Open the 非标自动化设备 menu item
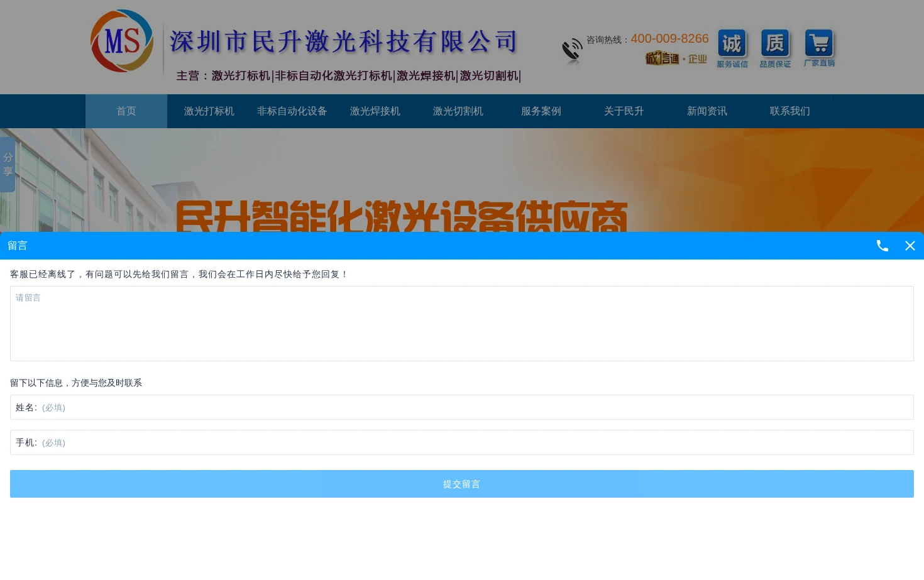 pos(292,111)
